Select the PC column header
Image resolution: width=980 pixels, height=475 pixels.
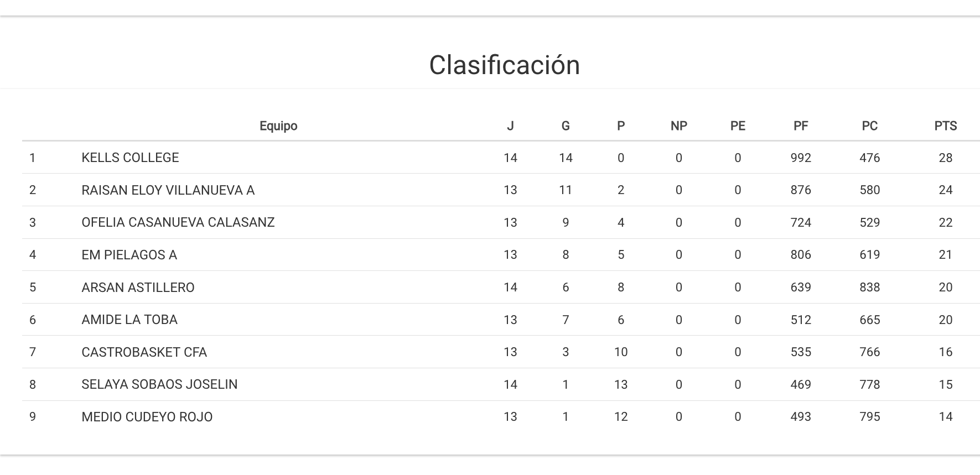pos(869,126)
